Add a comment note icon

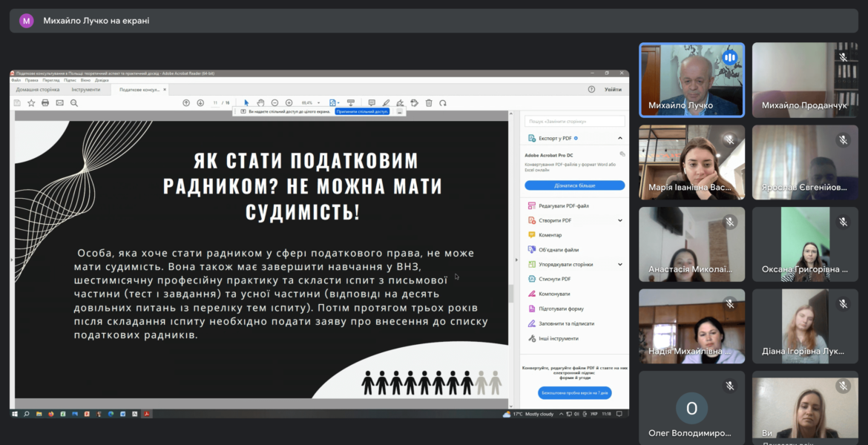[372, 103]
